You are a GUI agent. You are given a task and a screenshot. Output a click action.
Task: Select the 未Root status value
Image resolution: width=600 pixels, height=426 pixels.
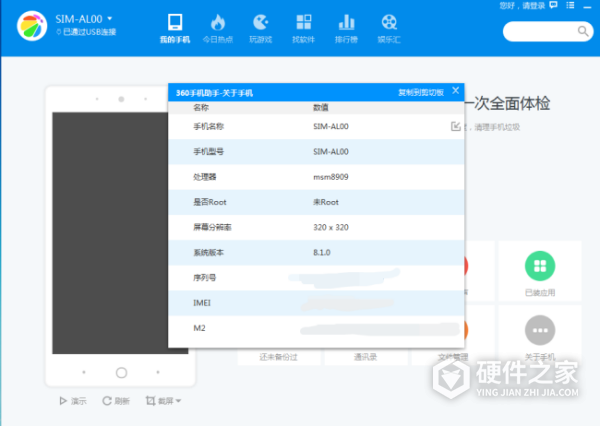326,202
